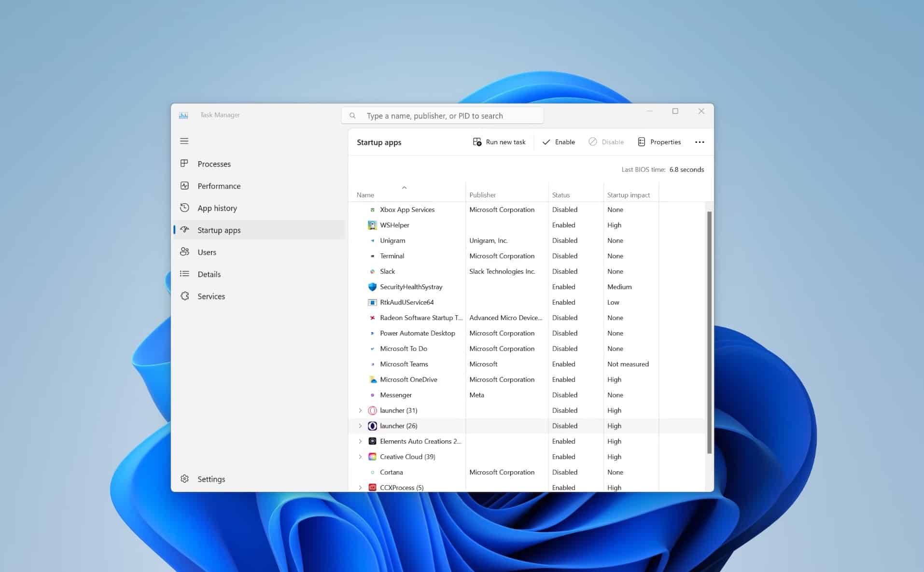924x572 pixels.
Task: Switch to the Details tab
Action: 209,274
